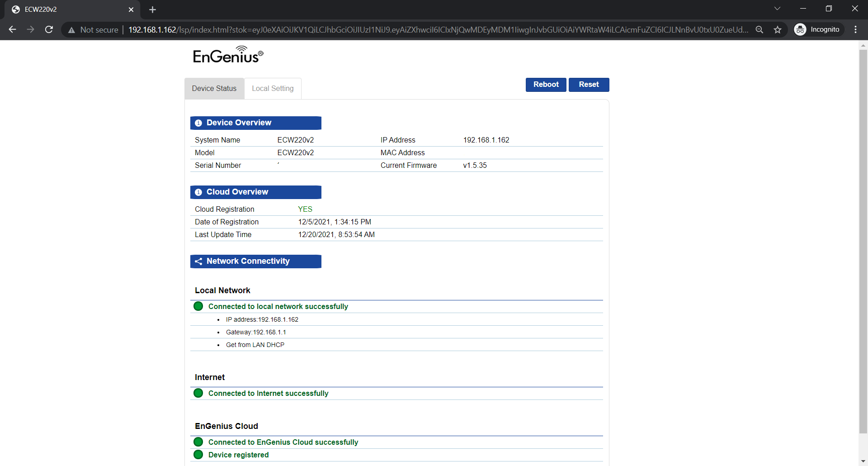Click the EnGenius logo

point(228,55)
